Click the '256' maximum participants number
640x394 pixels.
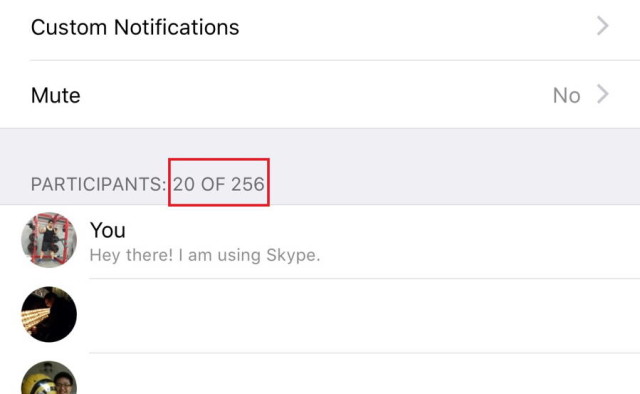248,184
